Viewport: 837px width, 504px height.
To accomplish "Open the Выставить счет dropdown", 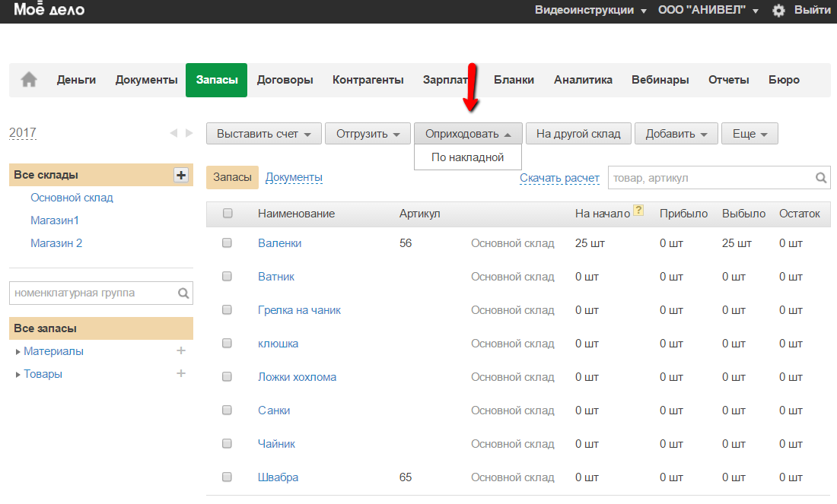I will point(263,134).
